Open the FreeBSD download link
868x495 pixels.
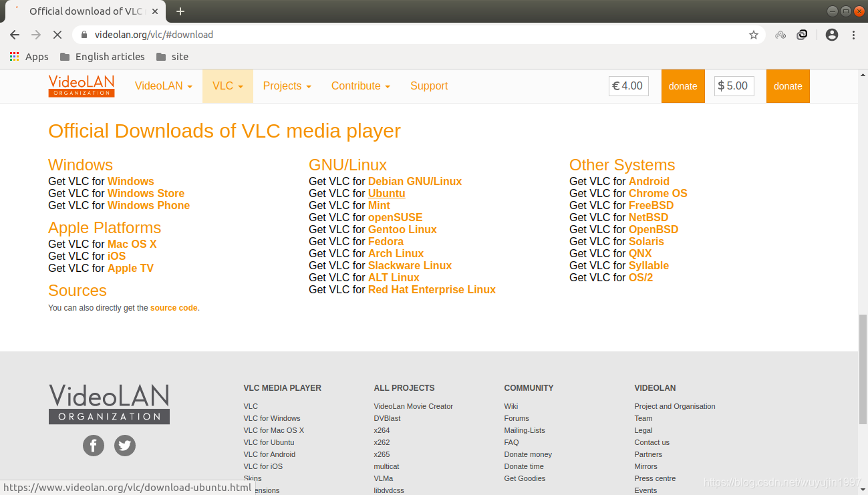tap(651, 206)
